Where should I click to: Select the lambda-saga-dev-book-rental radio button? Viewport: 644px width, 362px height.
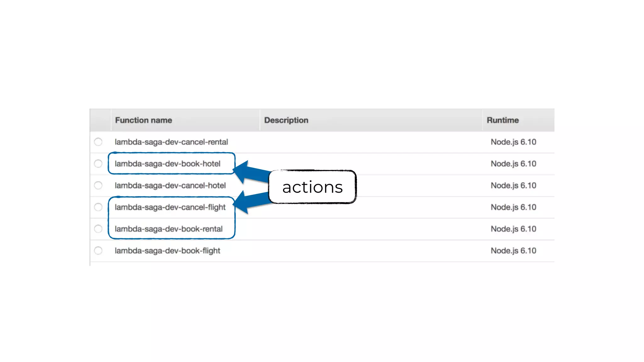pyautogui.click(x=98, y=229)
